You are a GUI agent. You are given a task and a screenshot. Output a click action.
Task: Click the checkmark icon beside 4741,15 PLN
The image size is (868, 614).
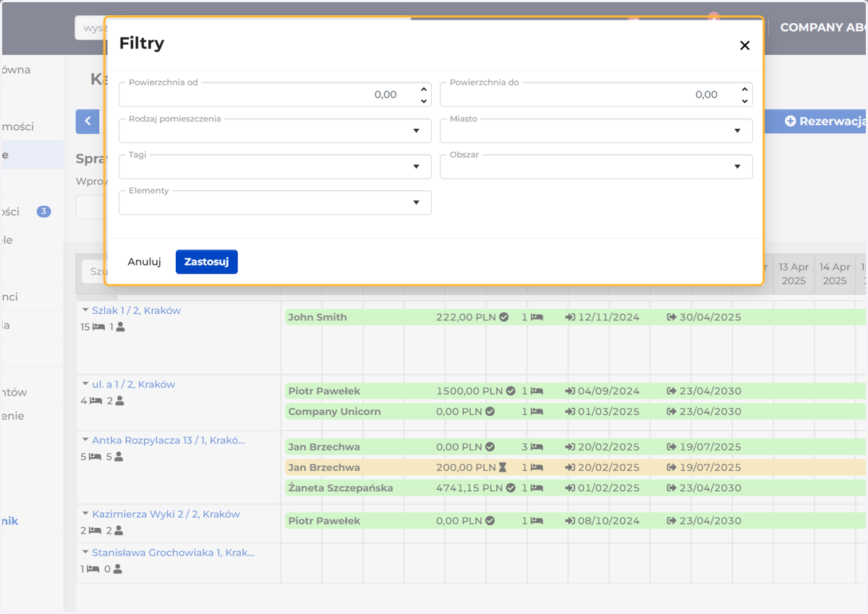tap(511, 487)
